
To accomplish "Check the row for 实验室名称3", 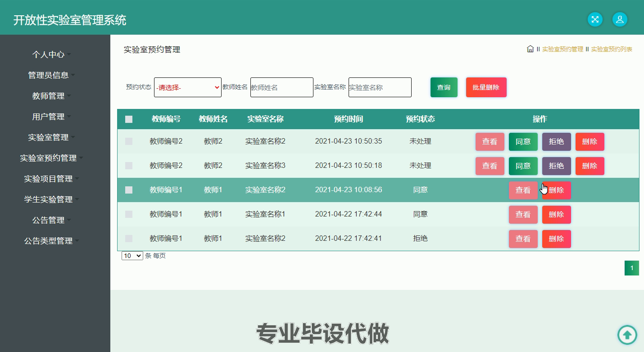I will pos(129,166).
